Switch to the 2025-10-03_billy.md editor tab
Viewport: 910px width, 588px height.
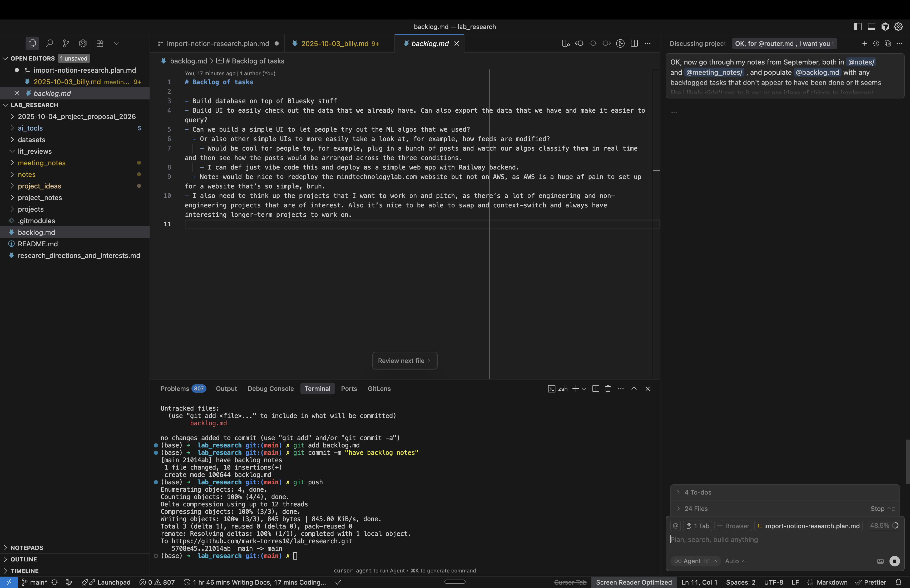334,43
